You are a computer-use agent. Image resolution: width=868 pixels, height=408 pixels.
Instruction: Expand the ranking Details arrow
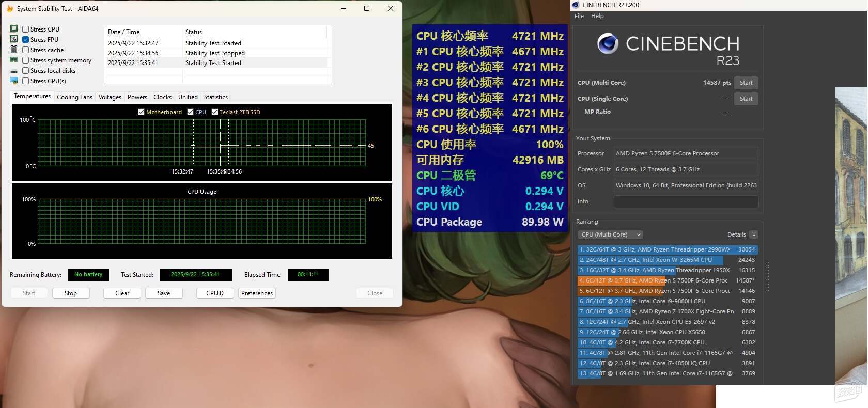click(x=753, y=234)
